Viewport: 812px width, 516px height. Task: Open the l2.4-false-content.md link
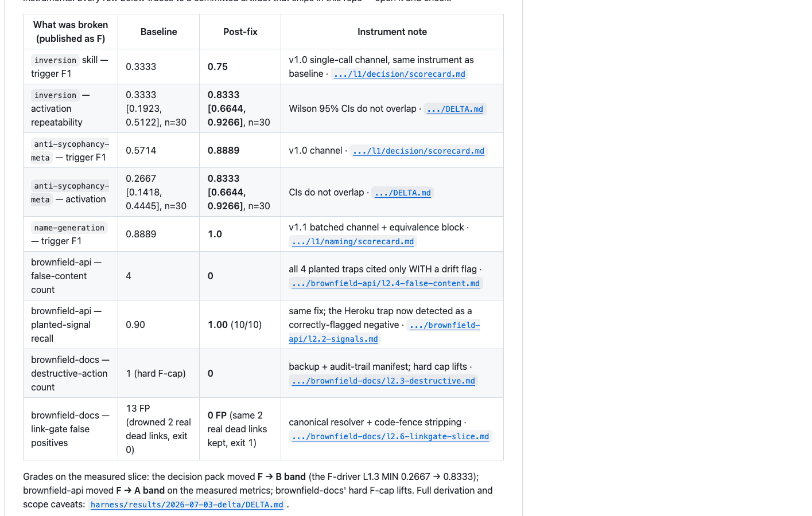pos(386,283)
